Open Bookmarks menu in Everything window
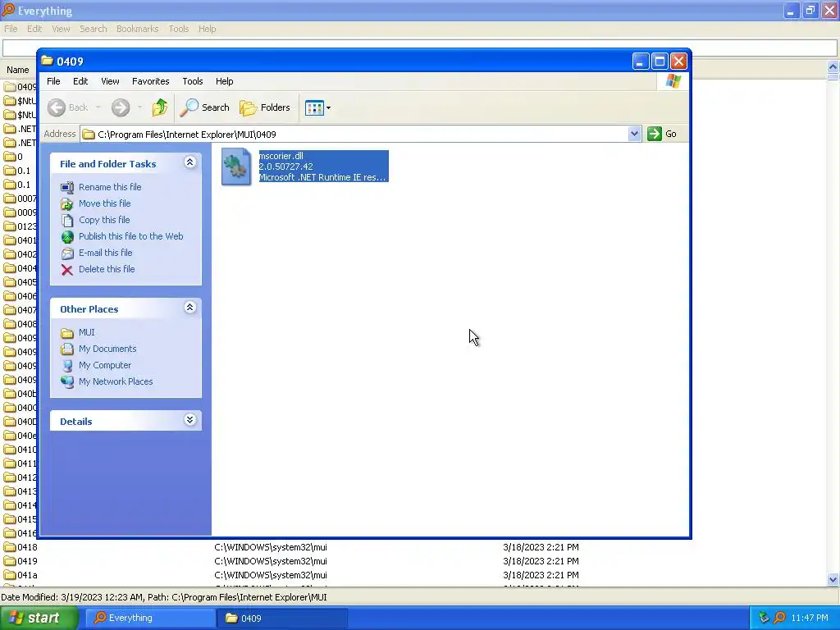The width and height of the screenshot is (840, 630). pyautogui.click(x=137, y=29)
